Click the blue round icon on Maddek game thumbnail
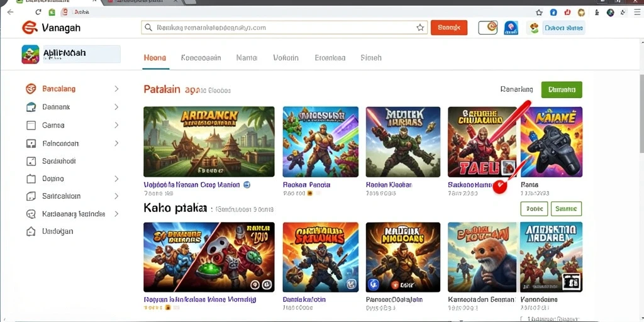 374,284
